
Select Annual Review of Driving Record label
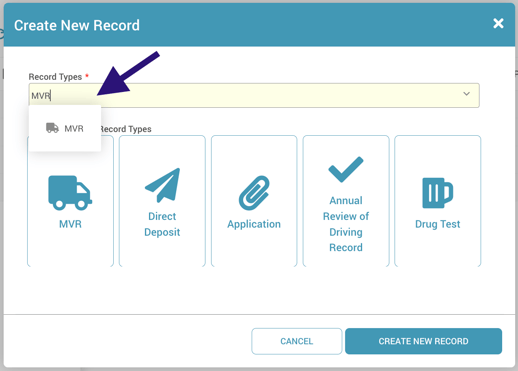[x=346, y=224]
